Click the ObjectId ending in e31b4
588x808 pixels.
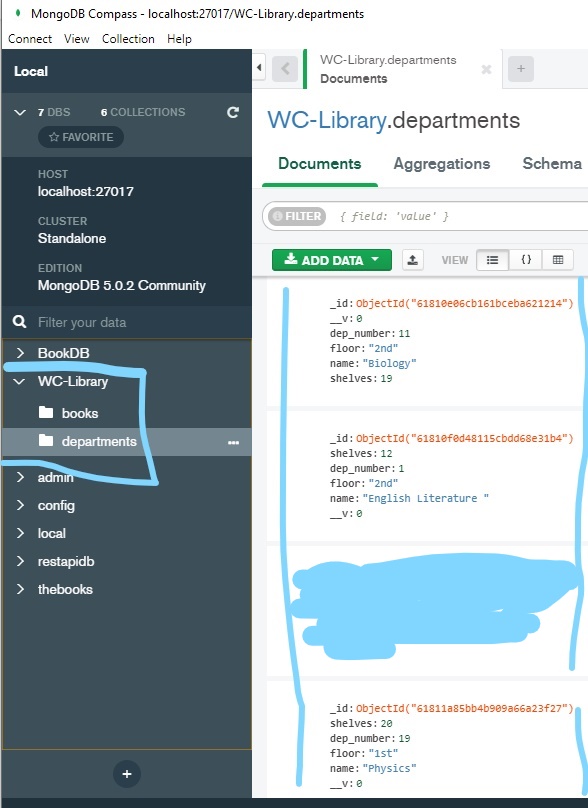[465, 439]
